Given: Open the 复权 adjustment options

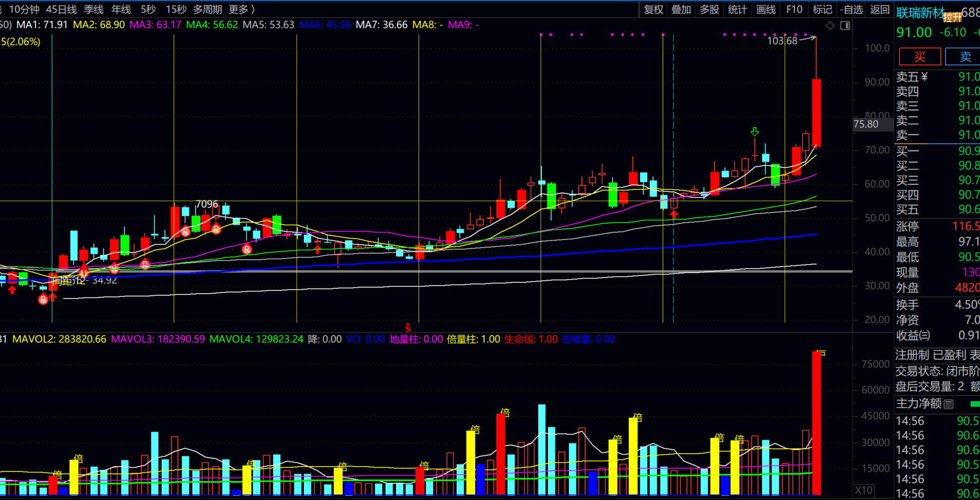Looking at the screenshot, I should (x=654, y=9).
